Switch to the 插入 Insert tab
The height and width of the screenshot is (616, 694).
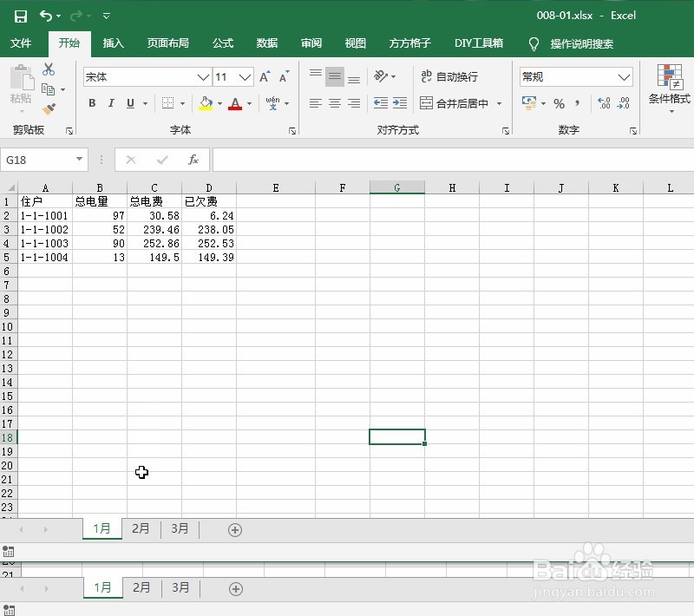tap(113, 43)
